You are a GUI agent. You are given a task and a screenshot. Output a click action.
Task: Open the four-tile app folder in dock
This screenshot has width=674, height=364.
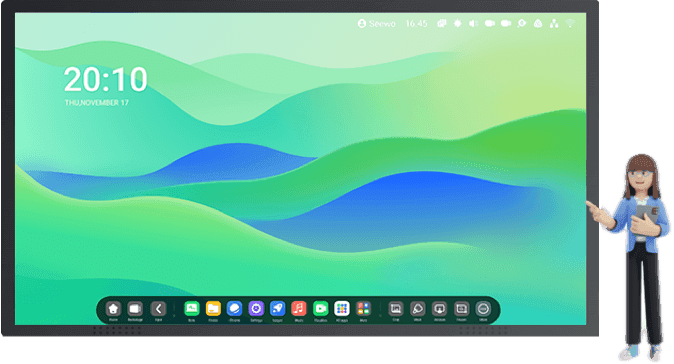[x=363, y=309]
